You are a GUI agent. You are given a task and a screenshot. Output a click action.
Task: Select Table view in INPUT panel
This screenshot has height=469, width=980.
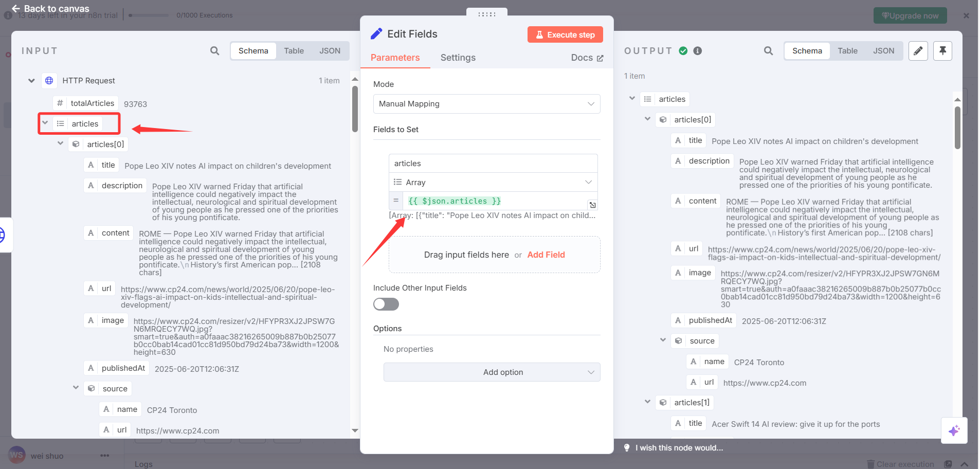click(x=294, y=51)
